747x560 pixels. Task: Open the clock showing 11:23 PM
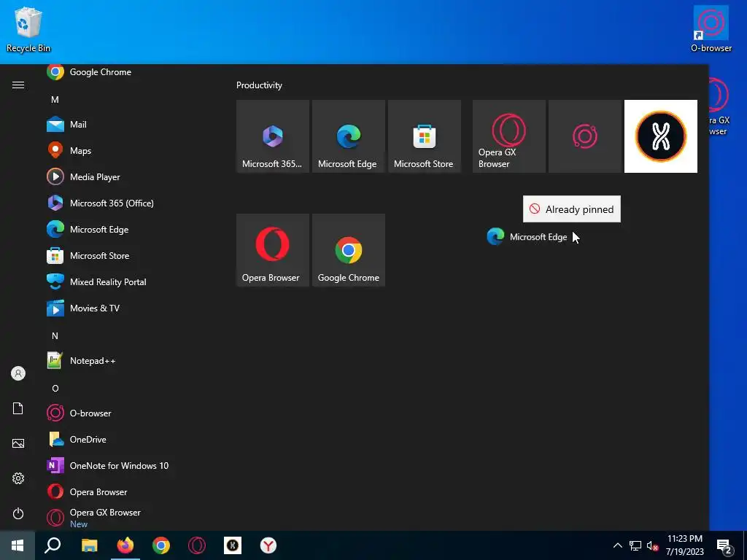point(684,545)
